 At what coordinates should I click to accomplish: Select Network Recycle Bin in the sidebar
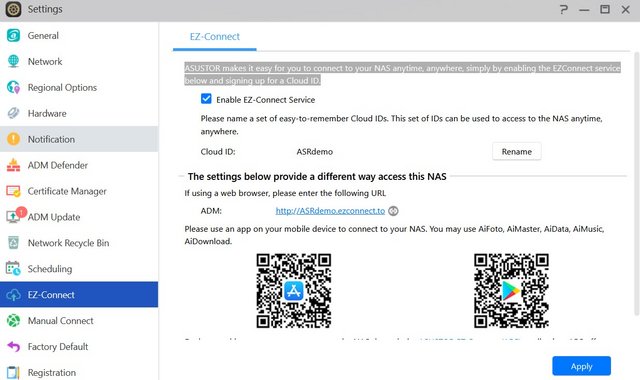79,243
